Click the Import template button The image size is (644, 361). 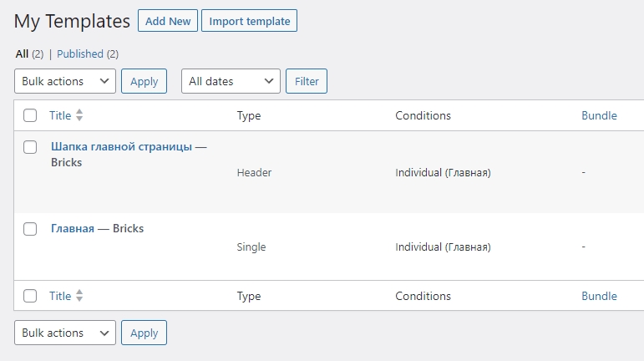tap(249, 21)
